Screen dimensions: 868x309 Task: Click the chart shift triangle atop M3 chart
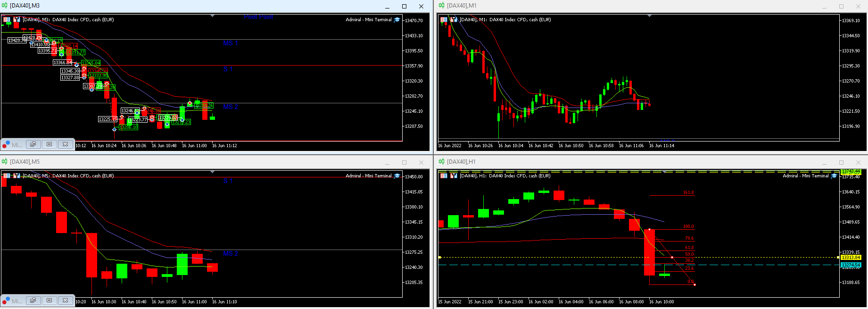tap(213, 16)
